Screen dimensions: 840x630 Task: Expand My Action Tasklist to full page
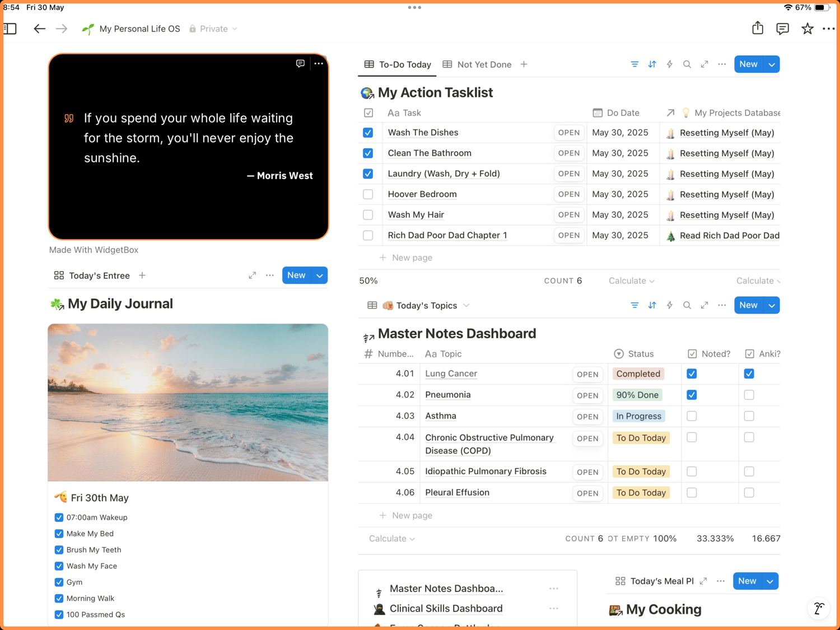(704, 64)
